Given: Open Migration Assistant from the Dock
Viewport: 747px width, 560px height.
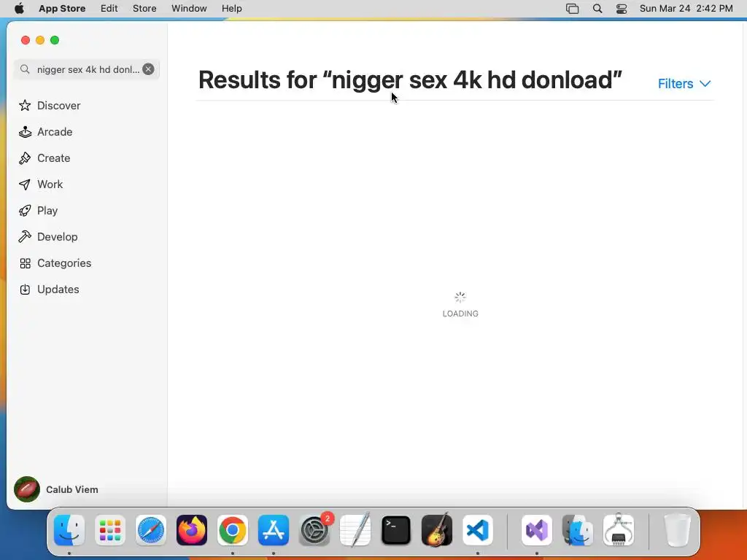Looking at the screenshot, I should [578, 530].
